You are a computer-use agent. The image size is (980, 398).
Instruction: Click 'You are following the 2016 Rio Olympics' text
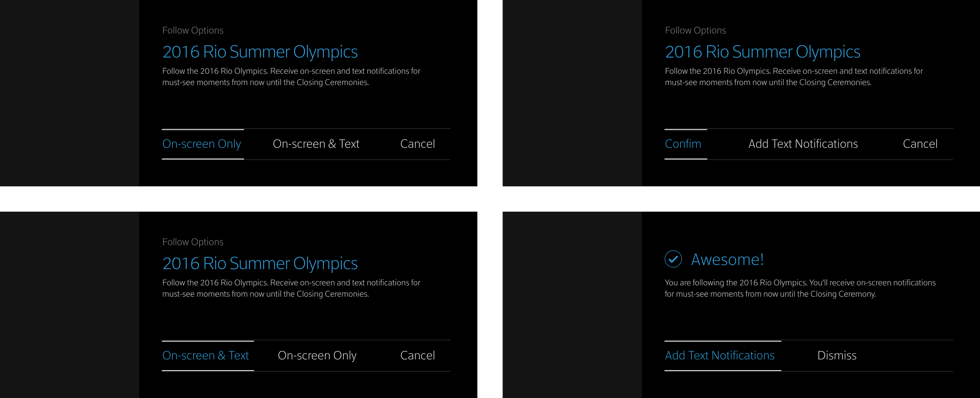pyautogui.click(x=800, y=288)
